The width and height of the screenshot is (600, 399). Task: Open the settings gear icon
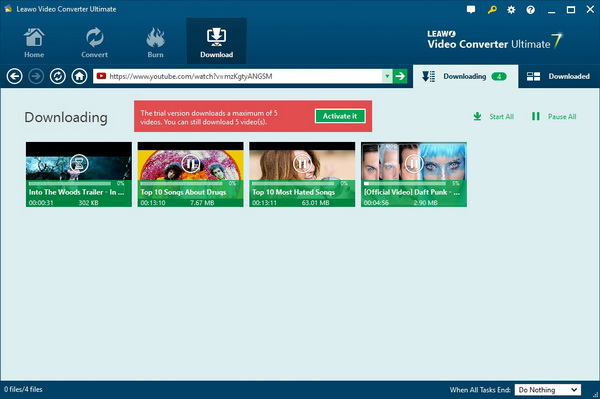pyautogui.click(x=511, y=10)
